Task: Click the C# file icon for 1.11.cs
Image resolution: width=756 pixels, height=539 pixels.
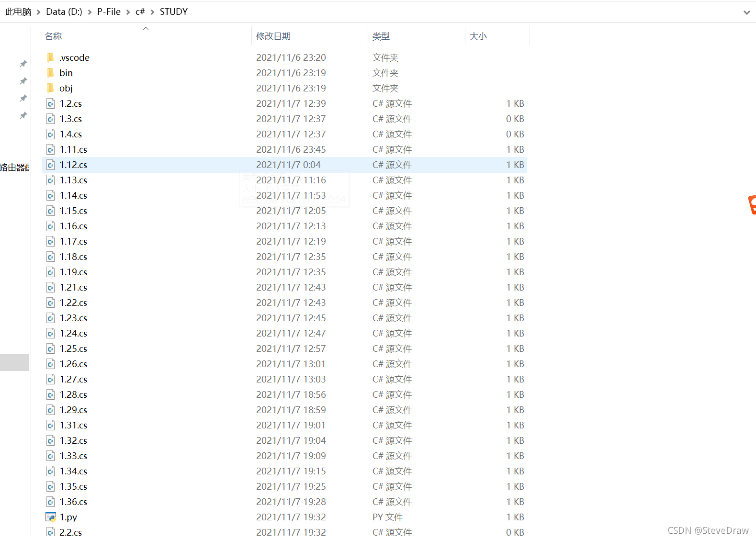Action: pos(50,149)
